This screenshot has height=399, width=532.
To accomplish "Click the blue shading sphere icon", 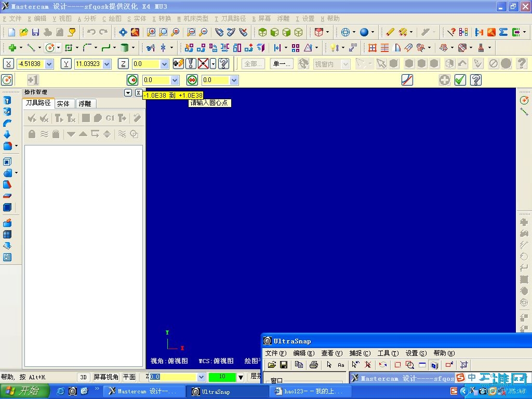I will pos(364,32).
